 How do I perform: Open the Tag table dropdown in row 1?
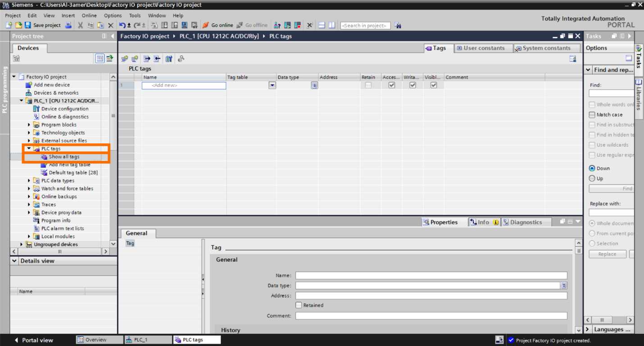(x=272, y=85)
